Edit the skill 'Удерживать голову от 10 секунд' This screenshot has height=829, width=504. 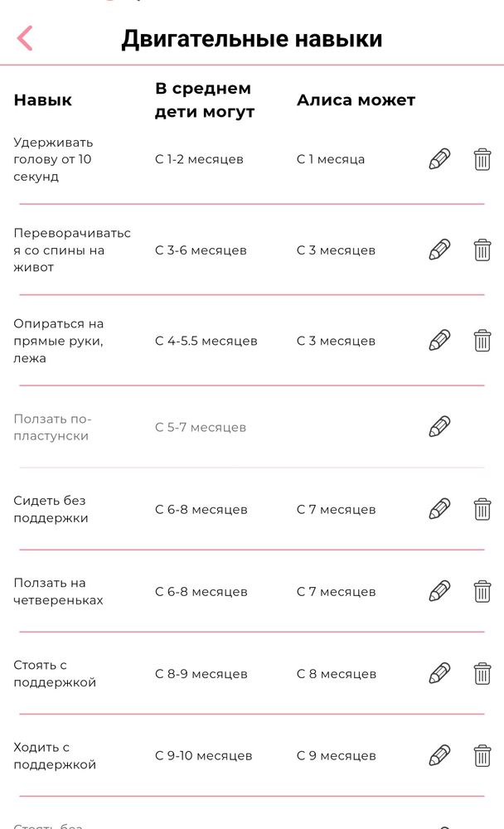(439, 158)
